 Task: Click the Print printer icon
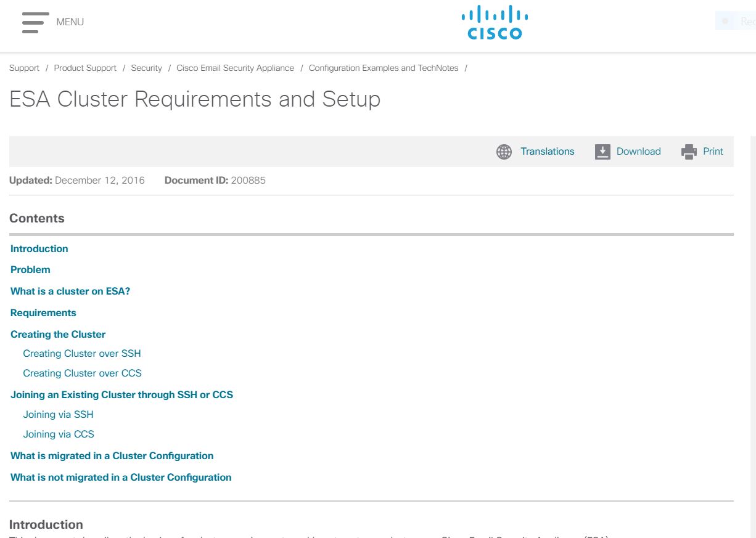point(689,152)
